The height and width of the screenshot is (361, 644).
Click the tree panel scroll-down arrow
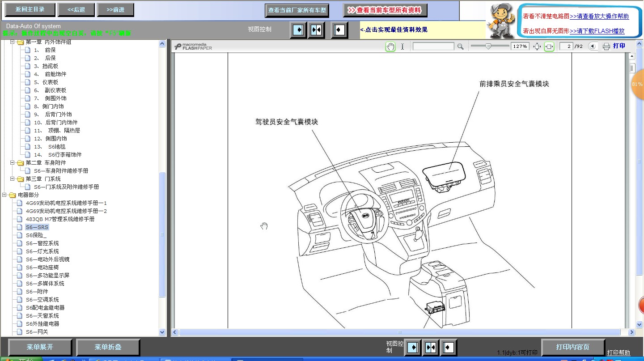(x=162, y=332)
